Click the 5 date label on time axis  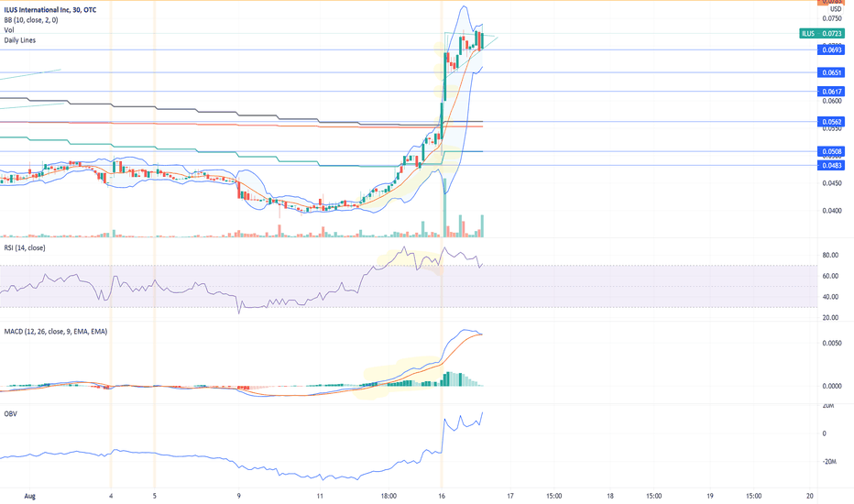point(155,496)
